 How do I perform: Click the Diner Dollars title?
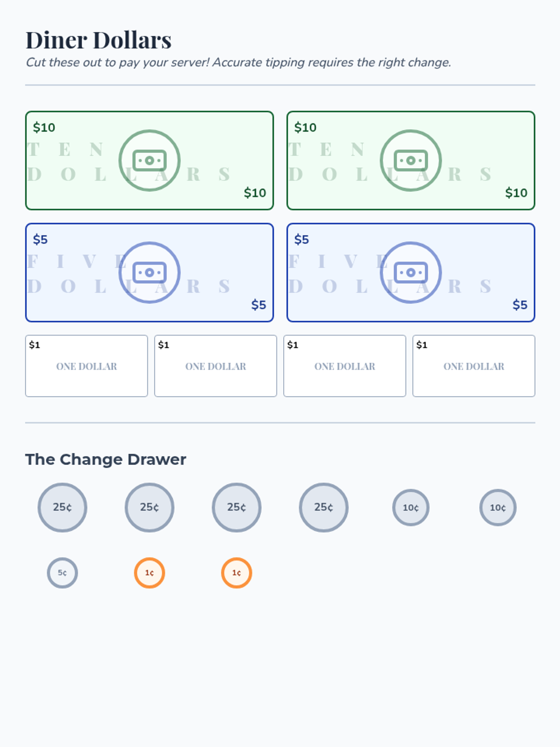tap(98, 40)
